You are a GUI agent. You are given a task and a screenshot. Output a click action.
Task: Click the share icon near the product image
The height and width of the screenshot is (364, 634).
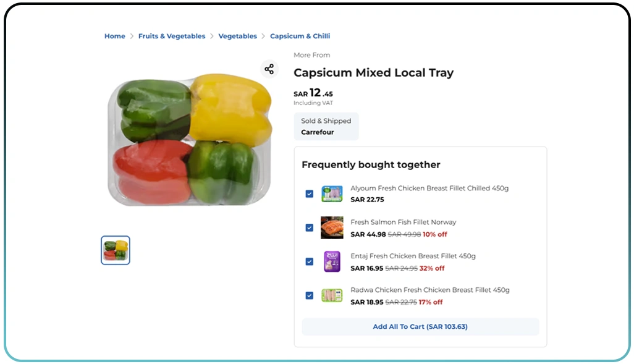[269, 69]
